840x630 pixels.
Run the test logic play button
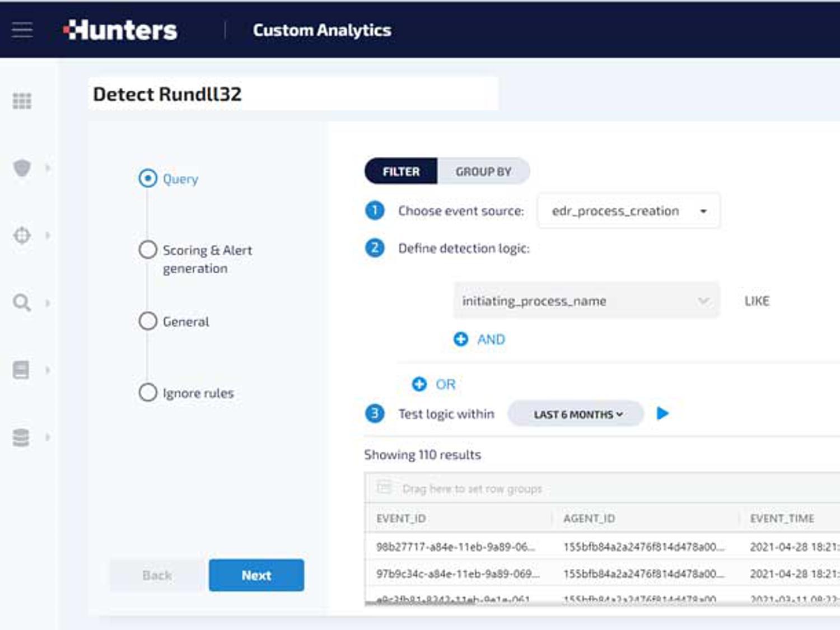(662, 413)
